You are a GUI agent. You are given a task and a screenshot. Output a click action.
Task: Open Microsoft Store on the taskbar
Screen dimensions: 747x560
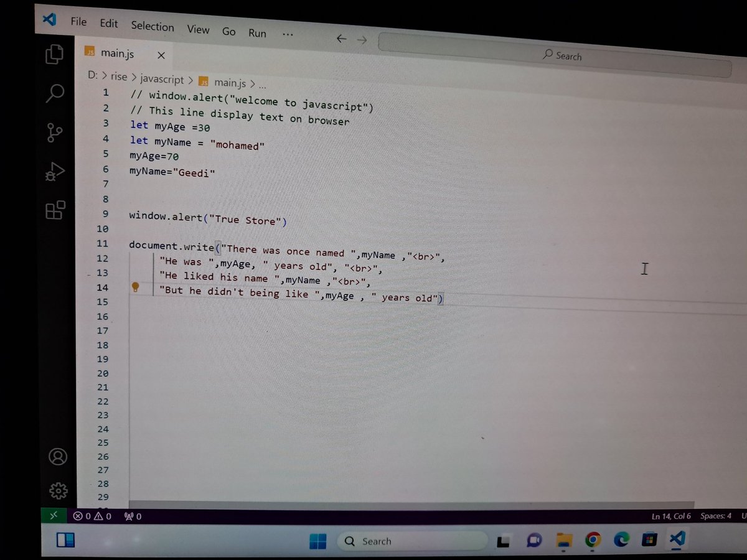[649, 539]
